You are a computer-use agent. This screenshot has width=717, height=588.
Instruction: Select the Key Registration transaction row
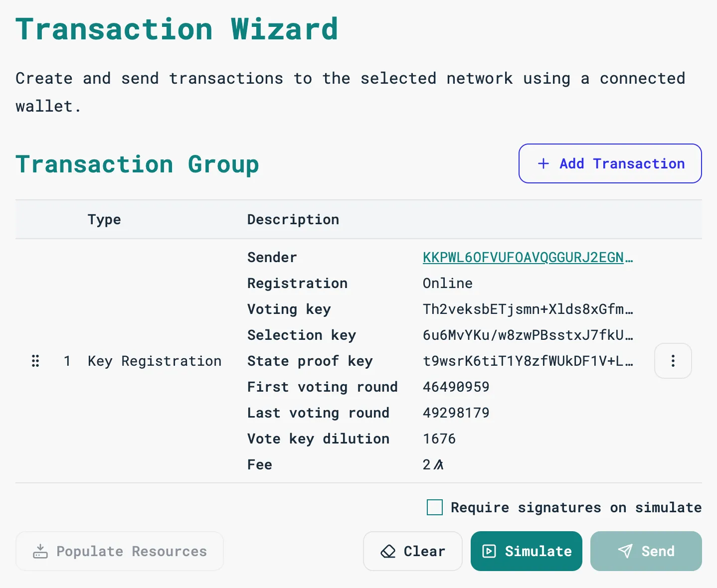point(155,361)
